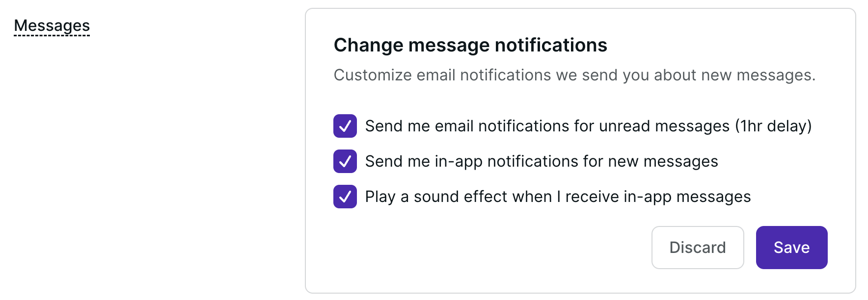
Task: Open the Messages section link
Action: click(52, 25)
